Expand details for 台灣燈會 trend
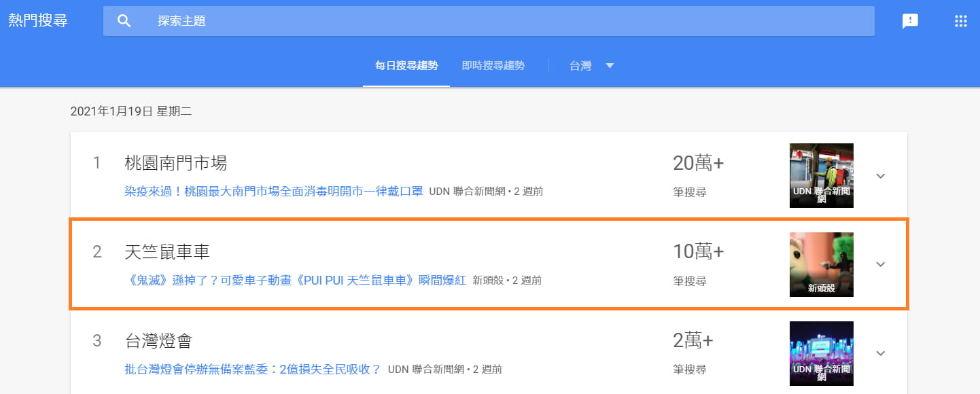980x394 pixels. [881, 353]
